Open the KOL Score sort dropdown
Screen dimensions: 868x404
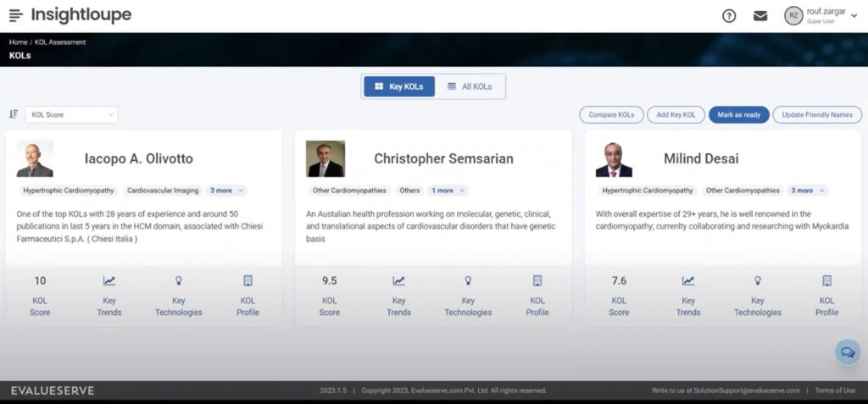(71, 114)
